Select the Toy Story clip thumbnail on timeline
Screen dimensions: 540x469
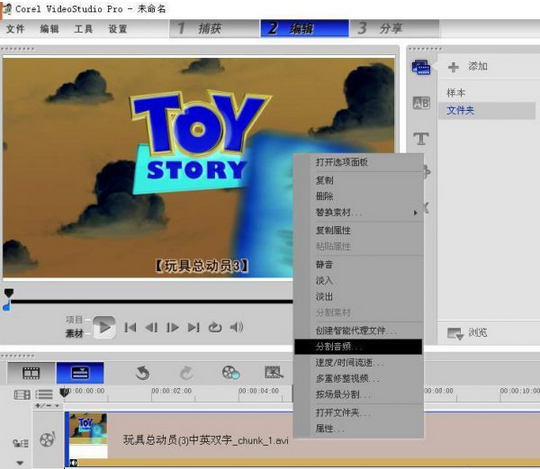point(88,436)
